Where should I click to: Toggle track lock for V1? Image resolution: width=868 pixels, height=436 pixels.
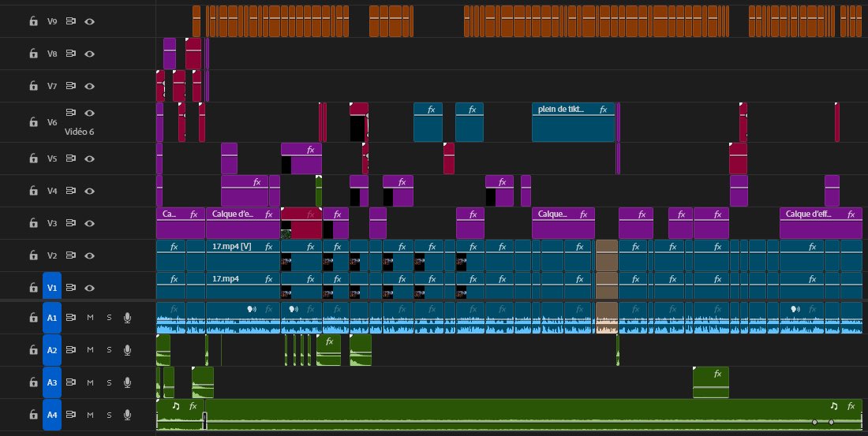34,288
